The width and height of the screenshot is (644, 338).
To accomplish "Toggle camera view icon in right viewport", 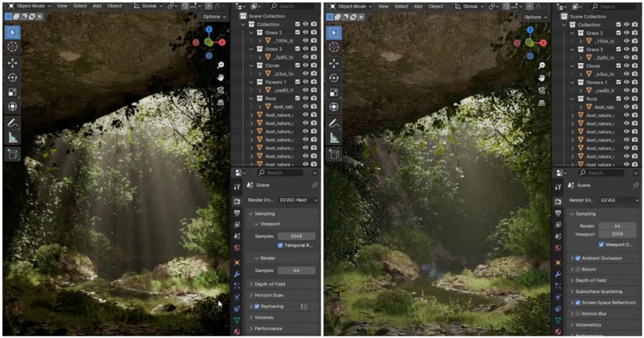I will coord(542,90).
